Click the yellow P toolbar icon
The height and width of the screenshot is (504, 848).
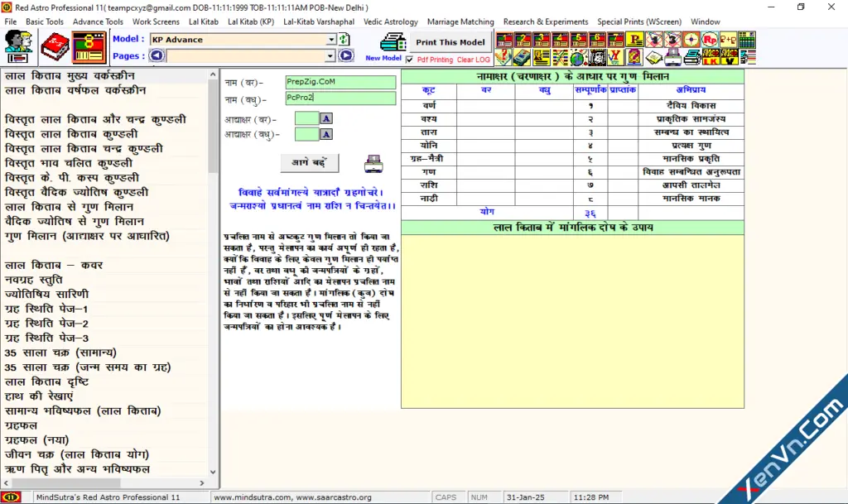634,40
